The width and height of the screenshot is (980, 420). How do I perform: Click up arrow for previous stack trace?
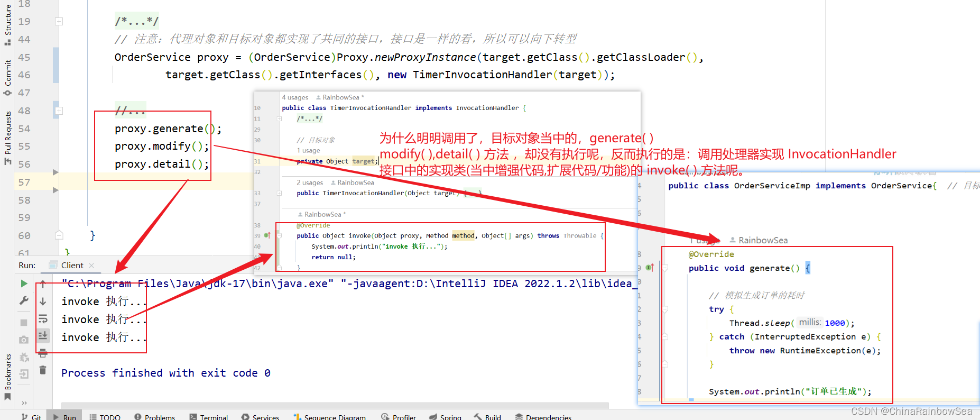tap(43, 284)
